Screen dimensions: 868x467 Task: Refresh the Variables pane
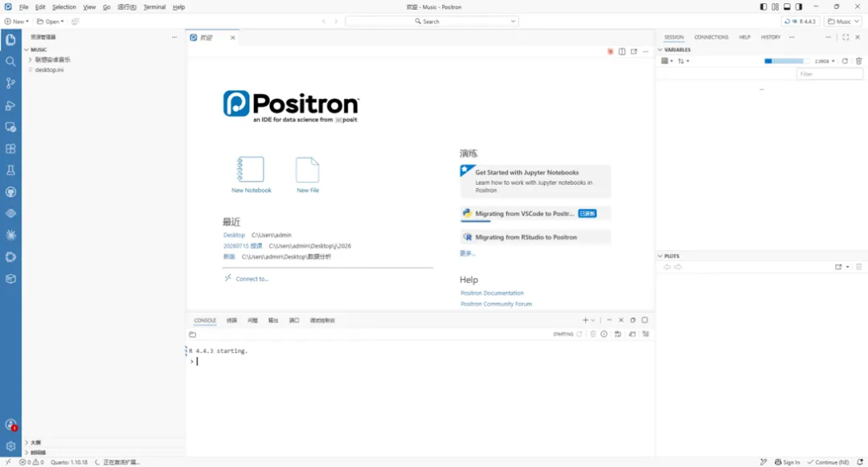845,61
